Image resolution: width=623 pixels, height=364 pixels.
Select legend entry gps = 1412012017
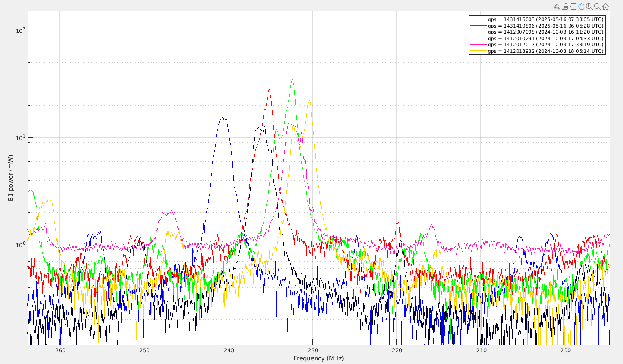coord(537,45)
